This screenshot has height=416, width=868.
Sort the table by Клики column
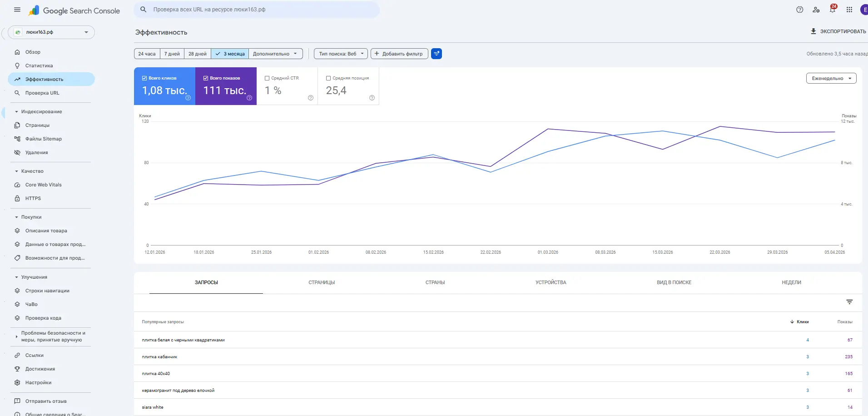click(799, 322)
